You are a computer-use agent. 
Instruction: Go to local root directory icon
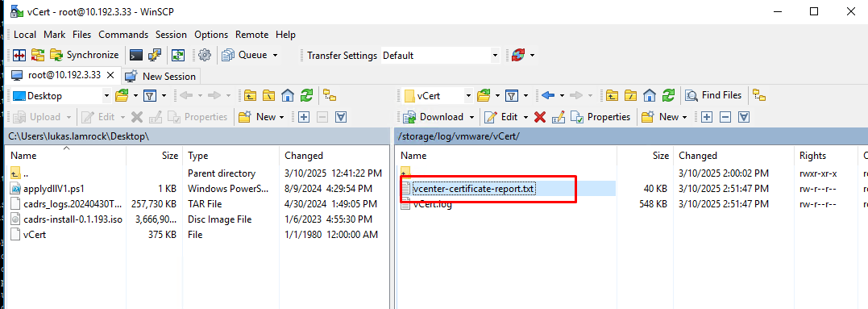[268, 96]
